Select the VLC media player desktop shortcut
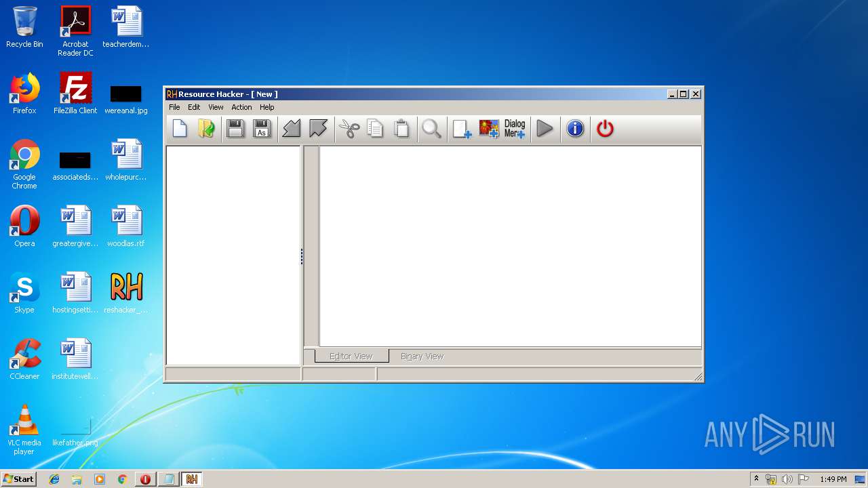 24,430
